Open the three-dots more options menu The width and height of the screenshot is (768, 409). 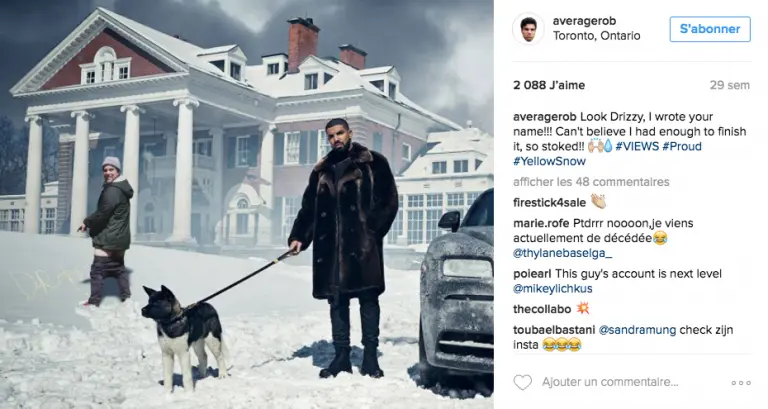[x=741, y=383]
